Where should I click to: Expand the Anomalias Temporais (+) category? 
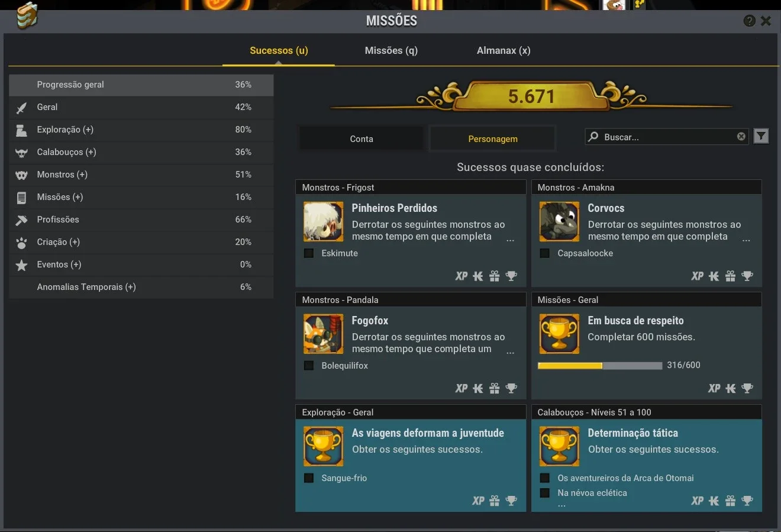[141, 287]
